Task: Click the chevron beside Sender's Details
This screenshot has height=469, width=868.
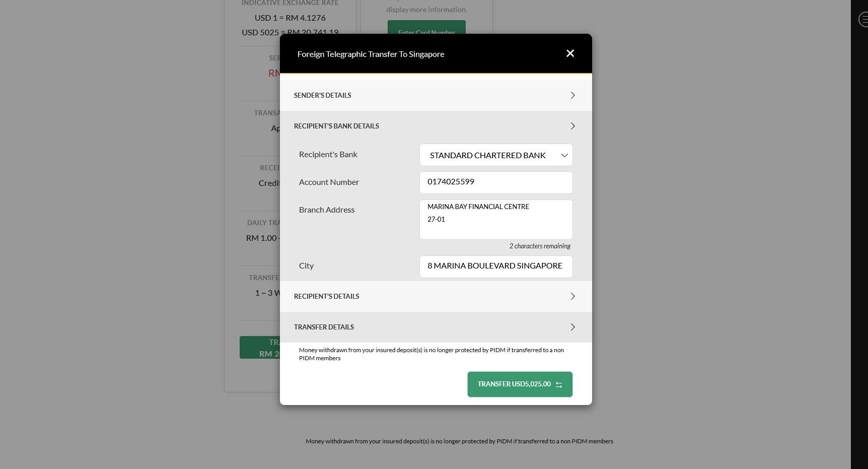Action: (x=572, y=95)
